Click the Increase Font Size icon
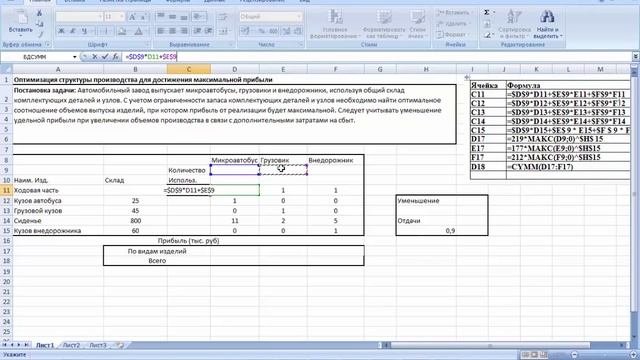The image size is (640, 360). [132, 17]
